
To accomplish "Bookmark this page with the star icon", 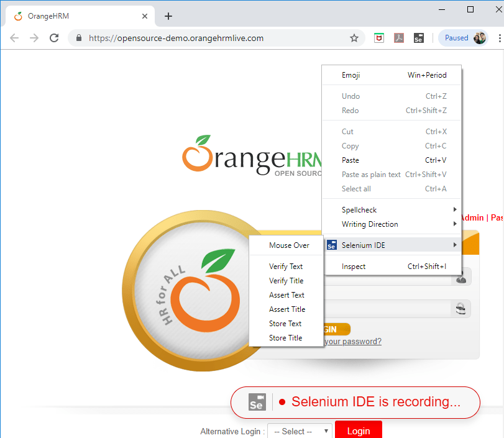I will click(354, 38).
